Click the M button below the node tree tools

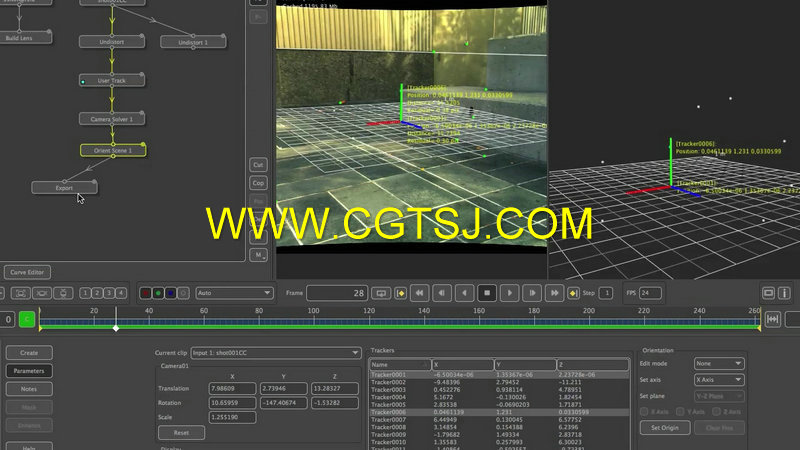[x=258, y=255]
